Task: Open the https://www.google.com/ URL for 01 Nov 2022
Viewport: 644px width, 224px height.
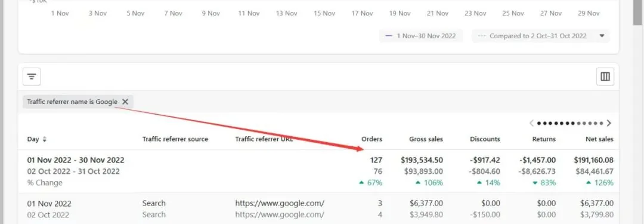Action: click(x=280, y=203)
